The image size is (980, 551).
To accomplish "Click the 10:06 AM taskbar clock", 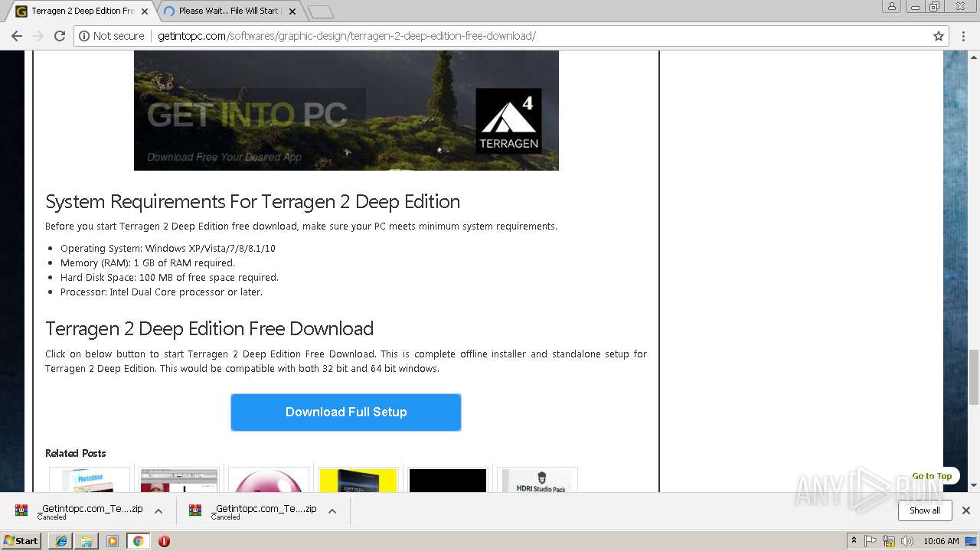I will (941, 541).
